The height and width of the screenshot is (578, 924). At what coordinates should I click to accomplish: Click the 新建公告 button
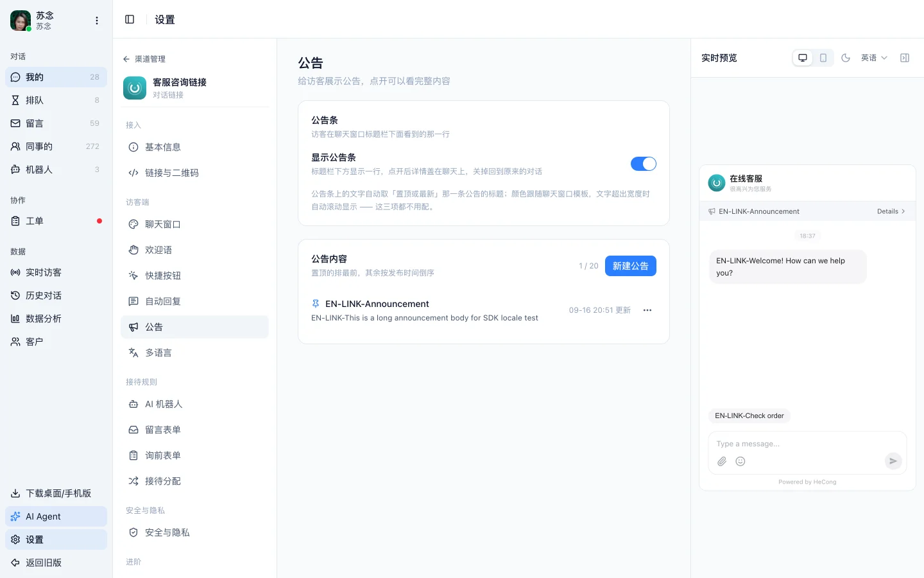(631, 266)
